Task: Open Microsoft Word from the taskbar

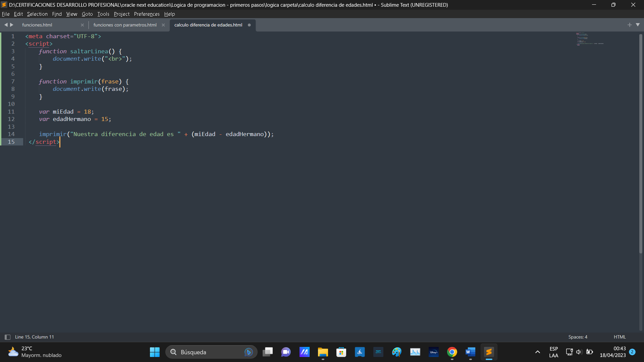Action: click(470, 352)
